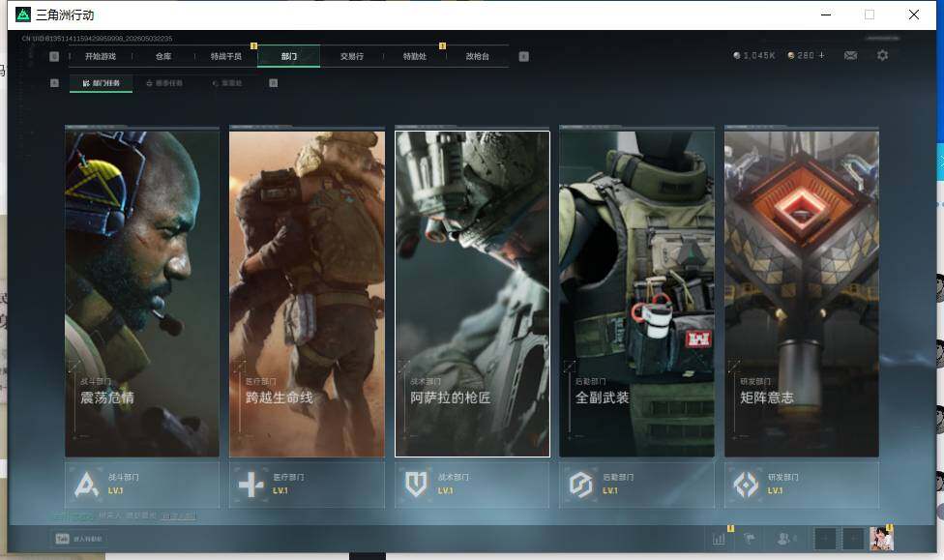Click the flag icon in the bottom bar

pos(750,539)
